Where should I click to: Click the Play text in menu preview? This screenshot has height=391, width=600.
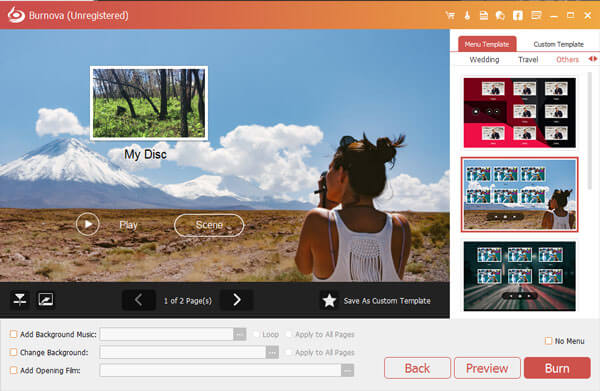click(x=128, y=225)
